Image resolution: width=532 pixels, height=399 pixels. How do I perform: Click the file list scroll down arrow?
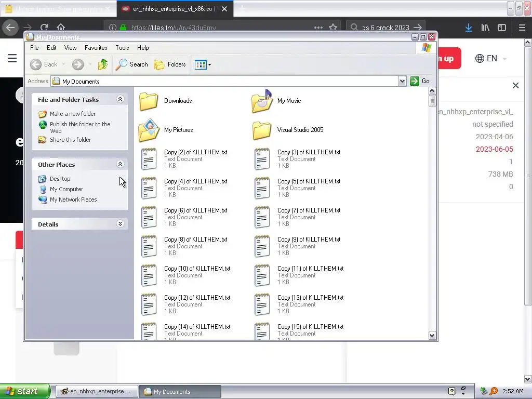click(432, 336)
